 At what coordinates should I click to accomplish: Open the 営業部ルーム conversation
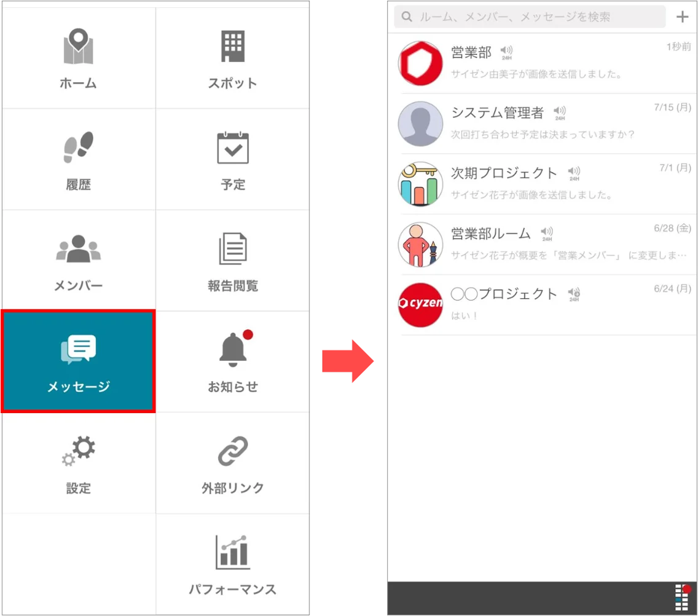click(542, 245)
